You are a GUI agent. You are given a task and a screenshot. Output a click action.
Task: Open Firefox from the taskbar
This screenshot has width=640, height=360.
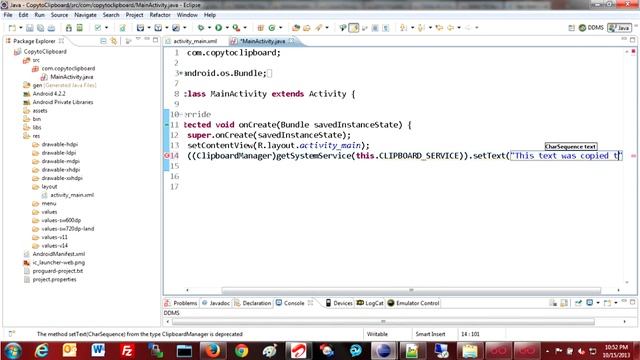click(x=213, y=351)
